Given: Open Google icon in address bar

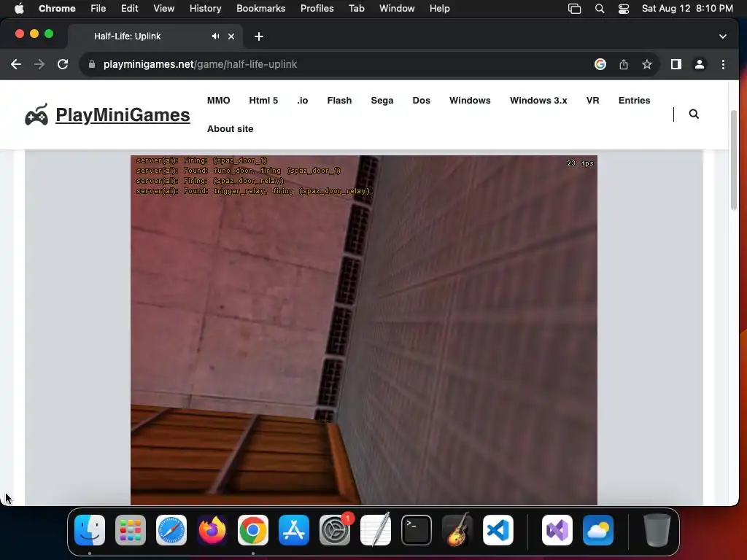Looking at the screenshot, I should point(600,64).
